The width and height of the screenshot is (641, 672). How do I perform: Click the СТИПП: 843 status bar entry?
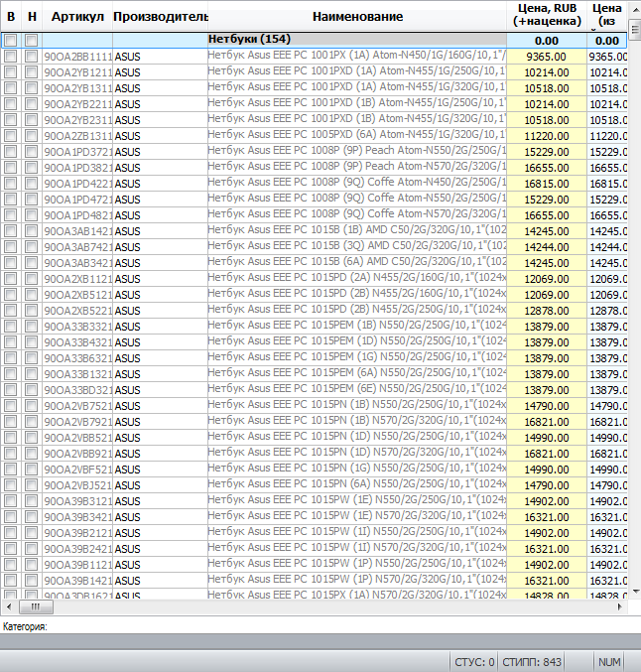(x=531, y=662)
